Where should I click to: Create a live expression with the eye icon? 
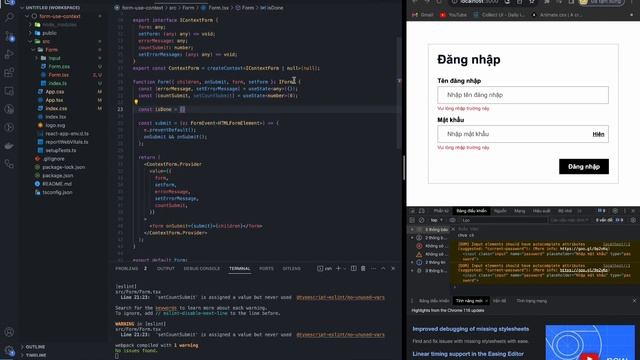[452, 220]
